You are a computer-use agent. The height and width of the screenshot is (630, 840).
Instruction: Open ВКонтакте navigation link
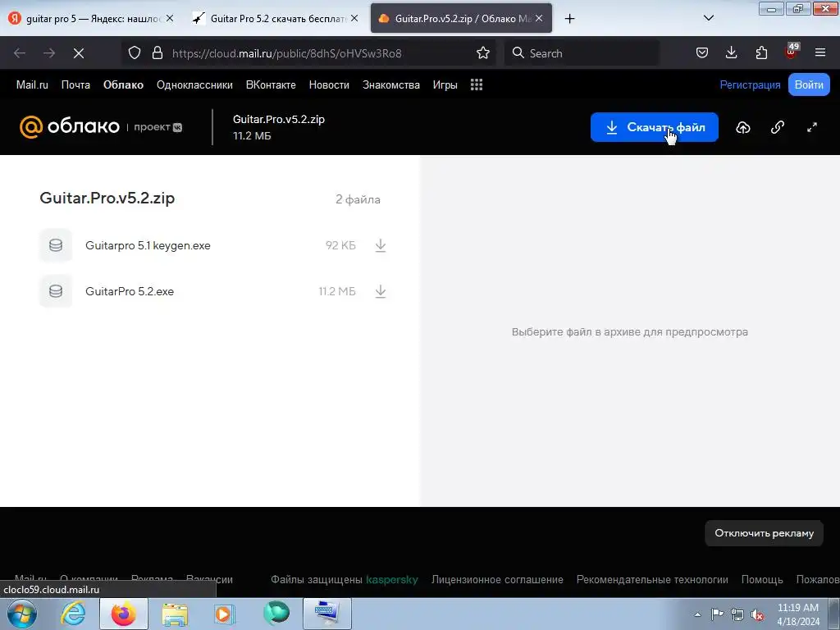click(271, 84)
